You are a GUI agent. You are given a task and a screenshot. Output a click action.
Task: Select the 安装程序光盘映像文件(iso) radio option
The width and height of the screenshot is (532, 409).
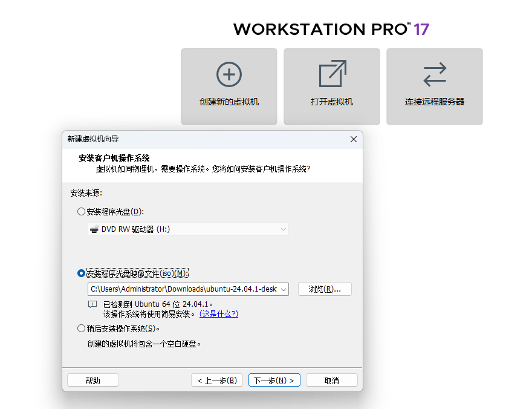(x=81, y=273)
